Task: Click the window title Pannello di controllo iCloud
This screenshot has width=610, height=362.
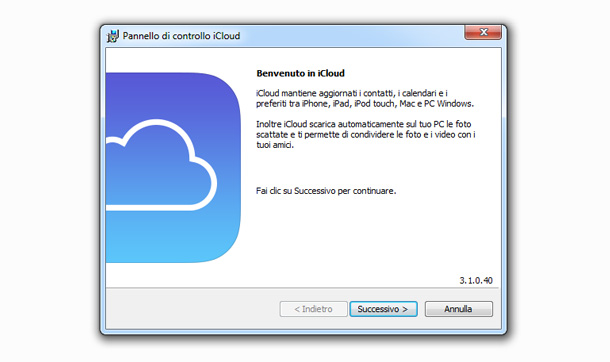Action: pyautogui.click(x=181, y=36)
